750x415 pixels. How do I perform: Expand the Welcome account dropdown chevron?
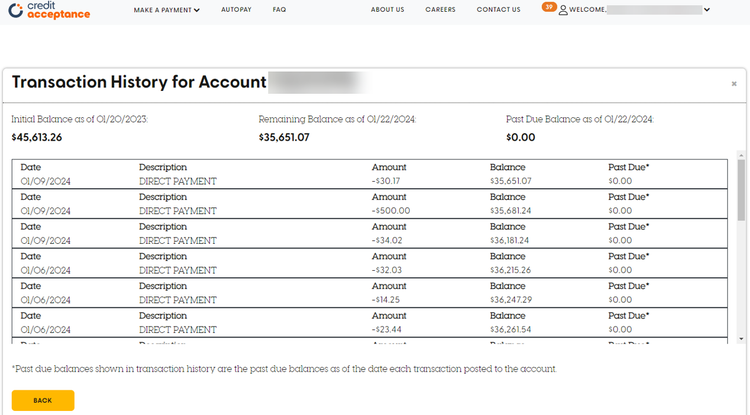707,10
